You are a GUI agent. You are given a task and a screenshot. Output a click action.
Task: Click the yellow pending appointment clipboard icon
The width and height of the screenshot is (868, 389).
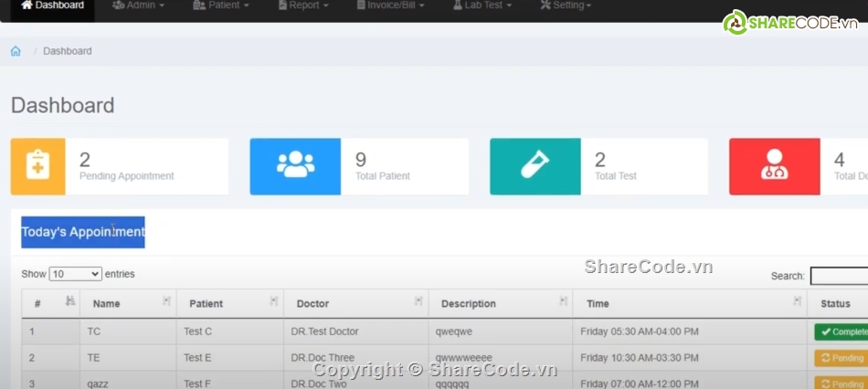tap(37, 166)
